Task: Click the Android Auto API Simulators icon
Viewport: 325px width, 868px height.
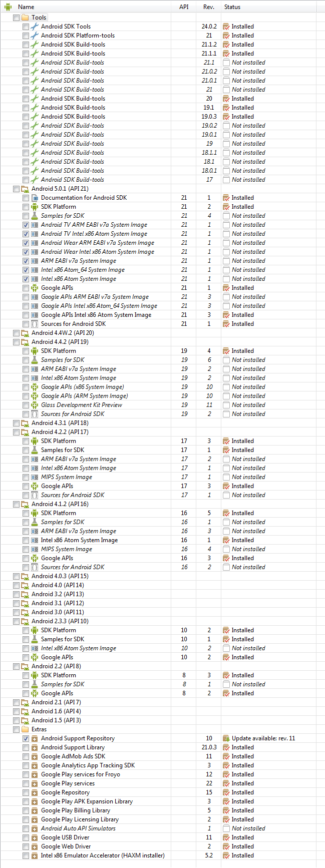Action: click(x=35, y=828)
